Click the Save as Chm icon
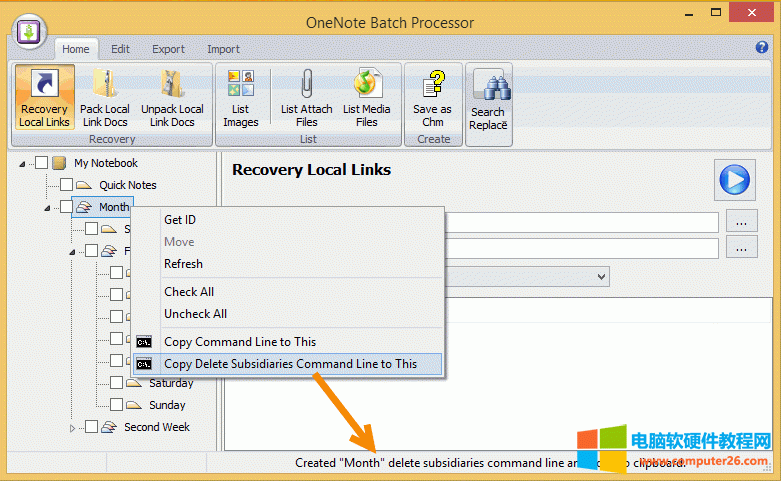Screen dimensions: 781x481 coord(432,98)
